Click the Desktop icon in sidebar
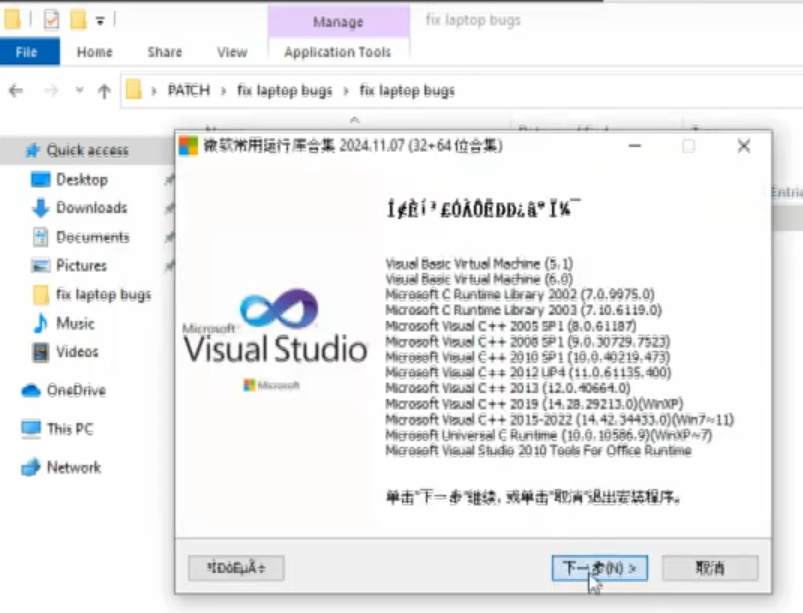This screenshot has height=613, width=803. point(40,180)
